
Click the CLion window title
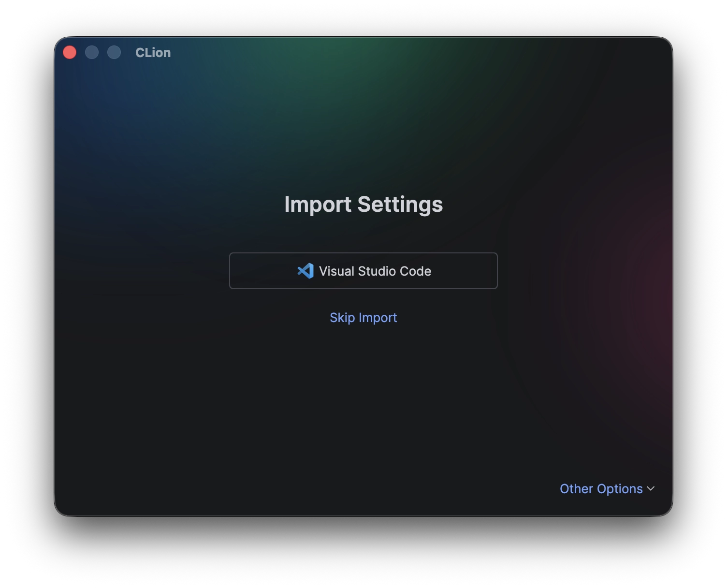[153, 53]
